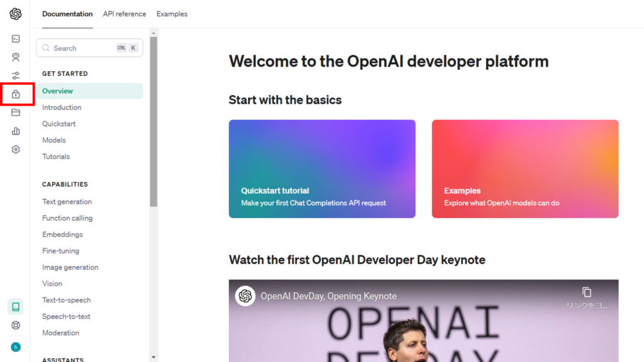
Task: Click the OpenAI logo icon
Action: tap(16, 14)
